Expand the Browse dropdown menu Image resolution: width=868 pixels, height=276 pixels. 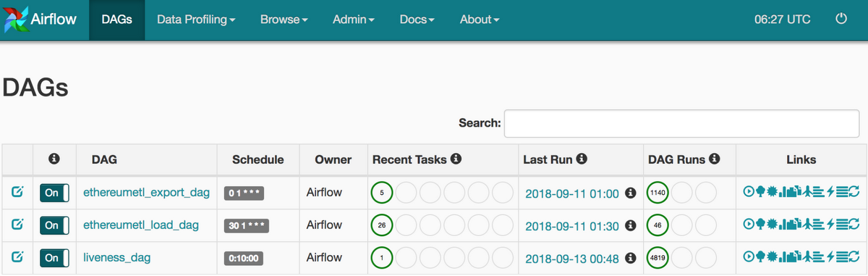284,20
